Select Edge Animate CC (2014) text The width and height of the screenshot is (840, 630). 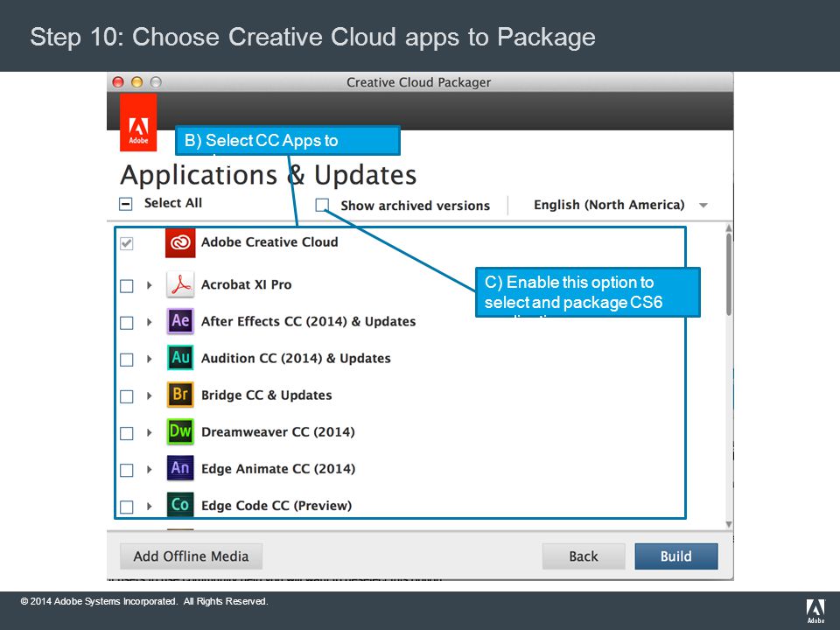tap(278, 469)
